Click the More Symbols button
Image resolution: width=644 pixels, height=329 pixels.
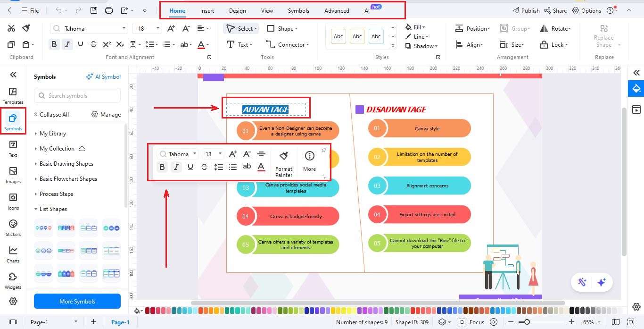point(77,301)
